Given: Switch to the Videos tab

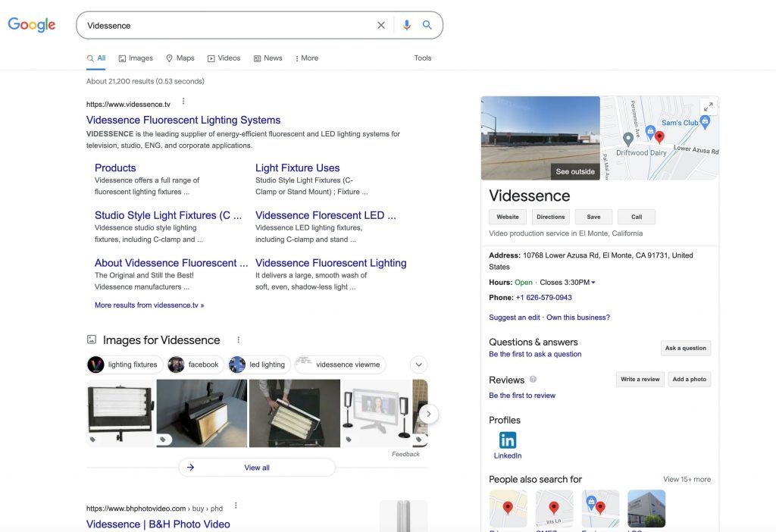Looking at the screenshot, I should pos(224,58).
